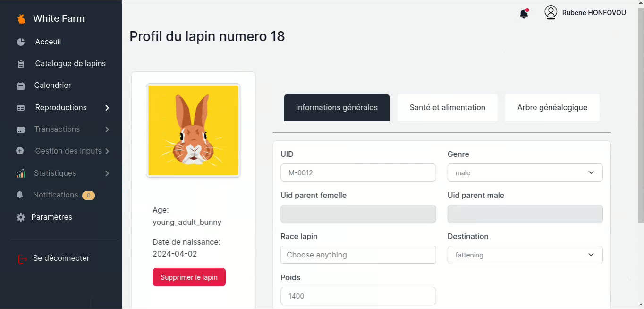
Task: Expand the Transactions submenu chevron
Action: coord(107,129)
